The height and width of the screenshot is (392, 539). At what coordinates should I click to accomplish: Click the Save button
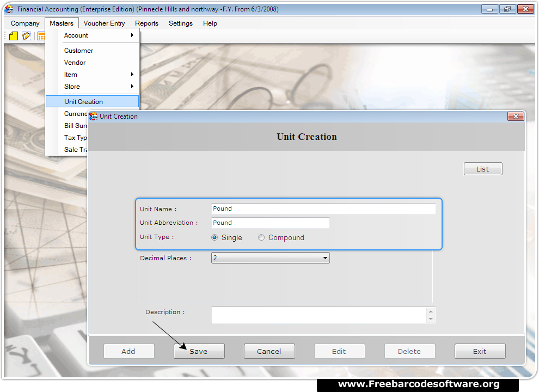(199, 351)
